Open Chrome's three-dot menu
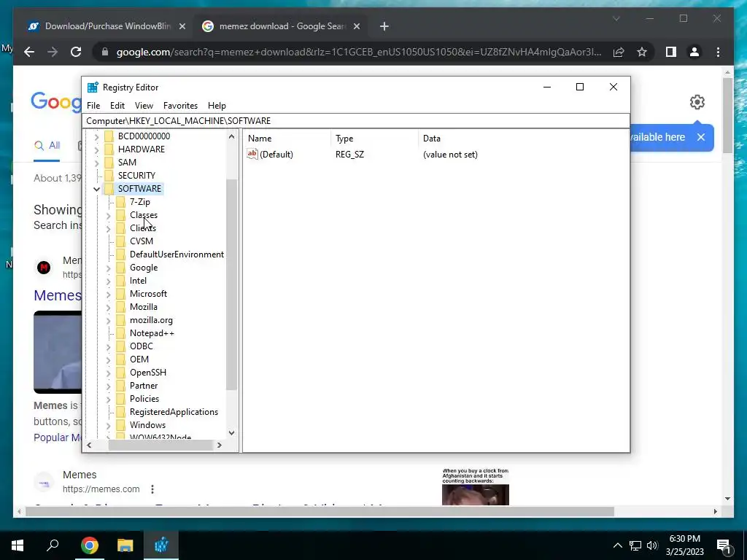Screen dimensions: 747x560 coord(718,52)
